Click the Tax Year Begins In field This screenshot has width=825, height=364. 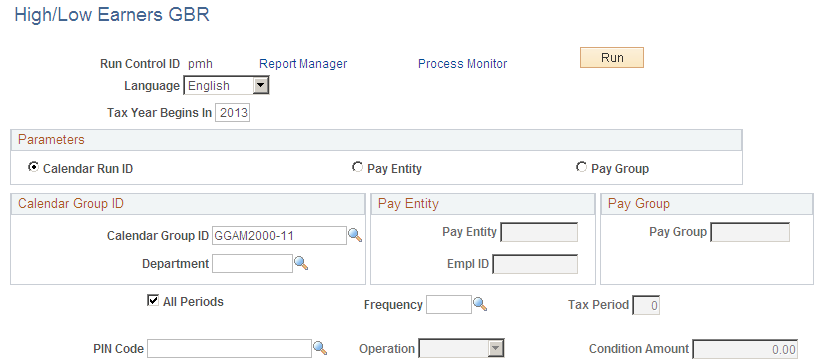point(233,113)
